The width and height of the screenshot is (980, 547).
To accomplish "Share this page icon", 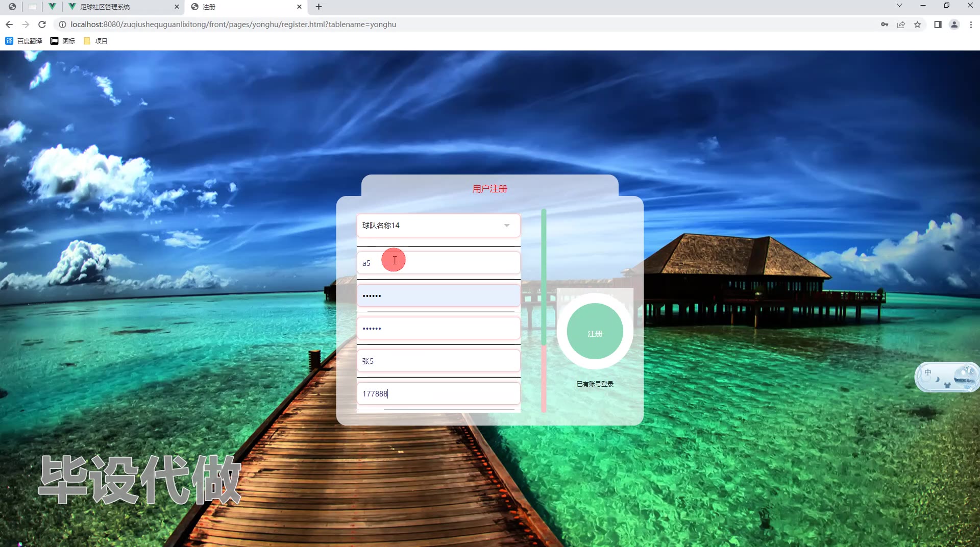I will pyautogui.click(x=901, y=24).
